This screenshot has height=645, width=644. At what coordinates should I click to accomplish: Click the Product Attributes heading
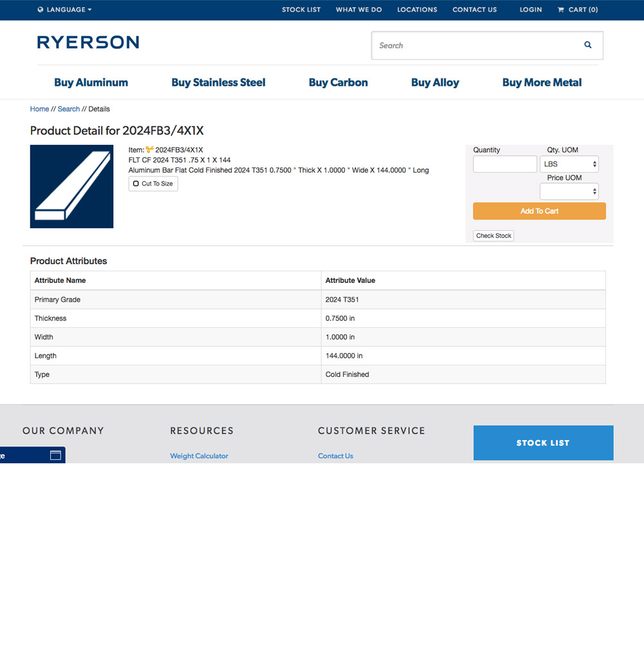coord(68,261)
